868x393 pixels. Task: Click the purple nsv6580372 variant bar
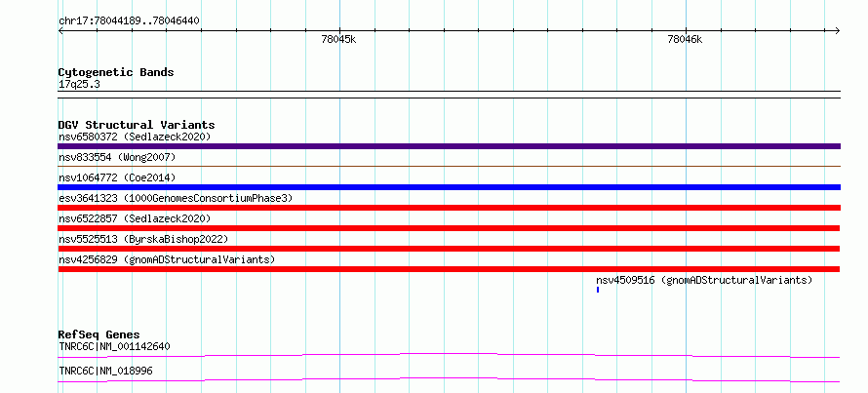pyautogui.click(x=449, y=146)
